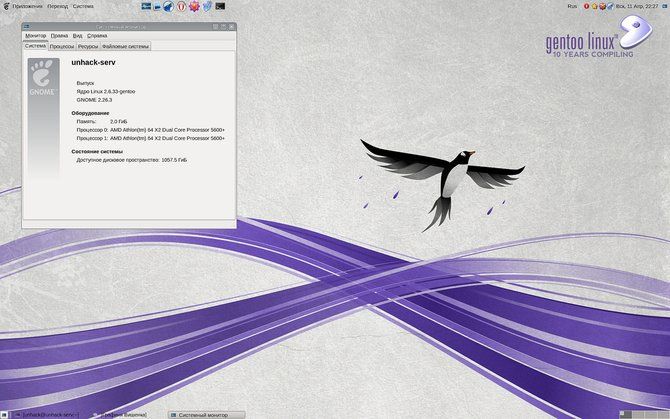The height and width of the screenshot is (419, 670).
Task: Click the blue globe launcher icon in panel
Action: [x=168, y=6]
